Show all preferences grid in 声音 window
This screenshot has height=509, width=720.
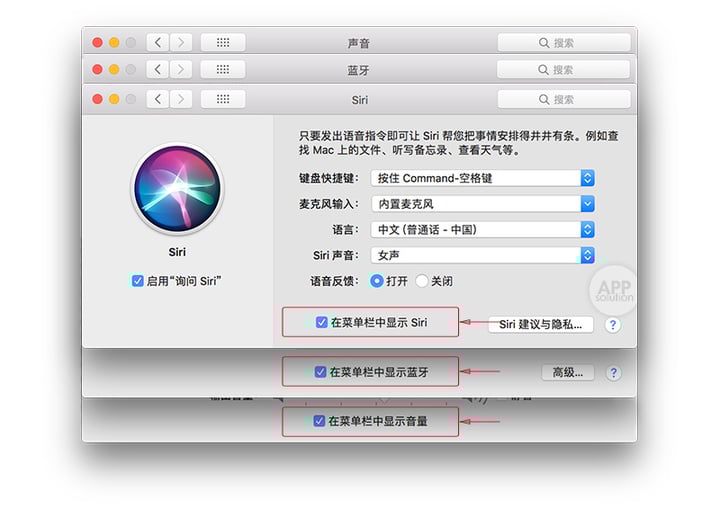coord(223,43)
